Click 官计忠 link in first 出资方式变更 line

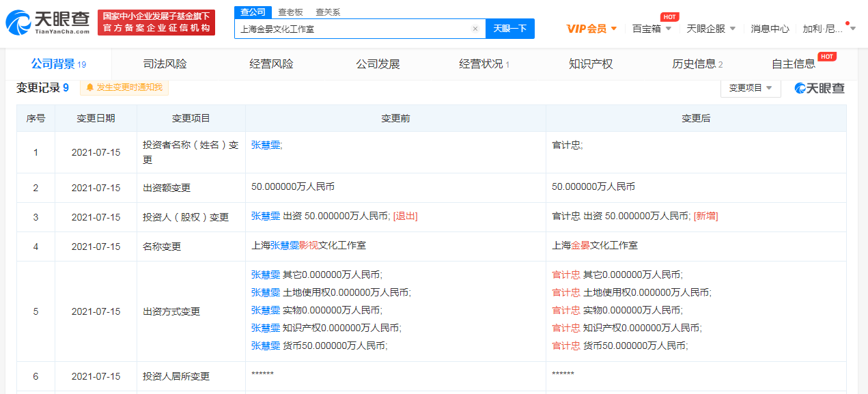566,275
